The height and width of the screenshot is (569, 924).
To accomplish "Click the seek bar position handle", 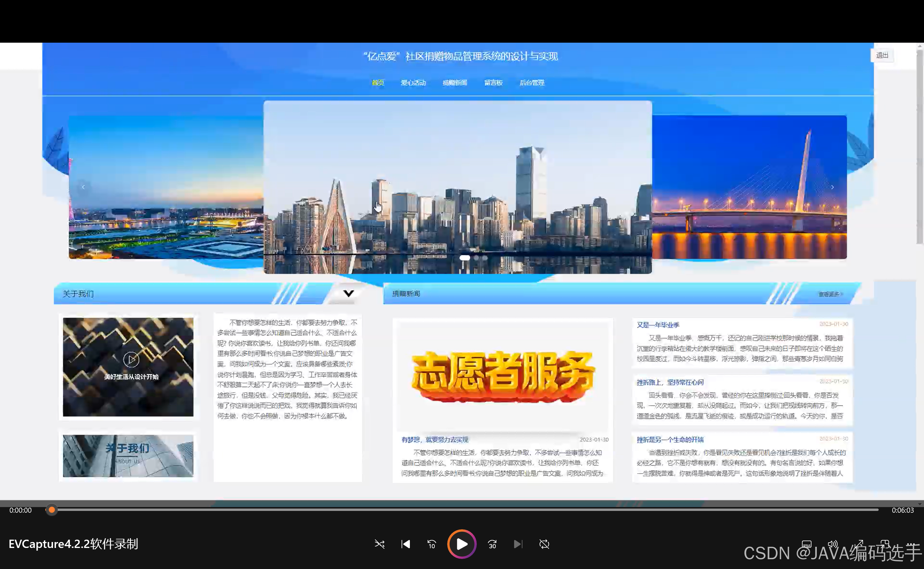I will click(x=52, y=510).
